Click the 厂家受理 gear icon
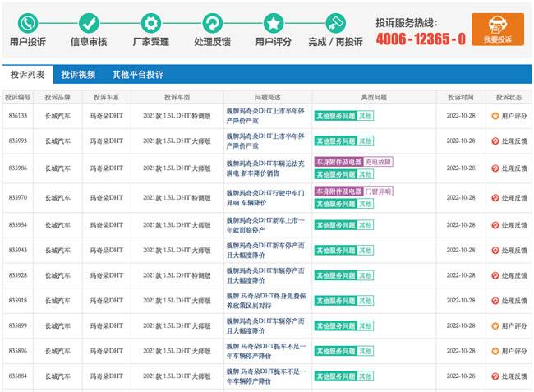The image size is (534, 392). tap(150, 22)
